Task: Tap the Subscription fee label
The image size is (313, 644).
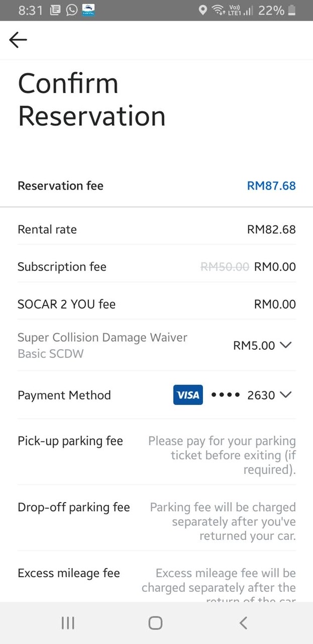Action: (62, 267)
